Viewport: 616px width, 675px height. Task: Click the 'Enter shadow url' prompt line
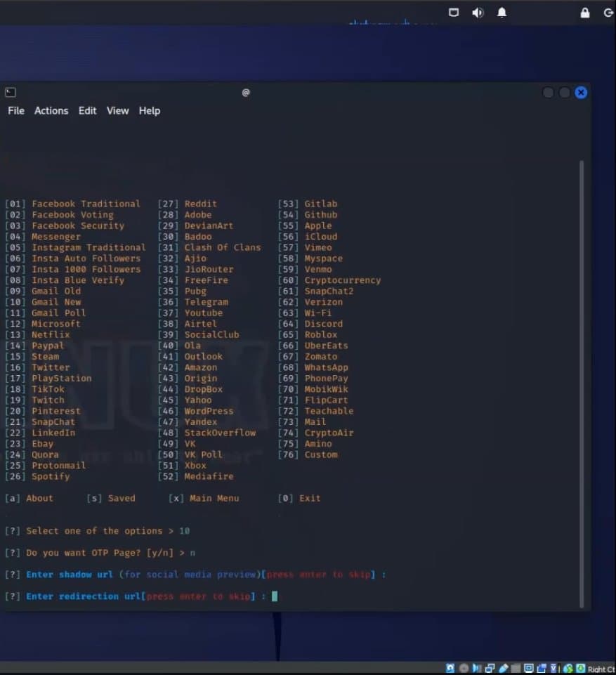click(195, 575)
